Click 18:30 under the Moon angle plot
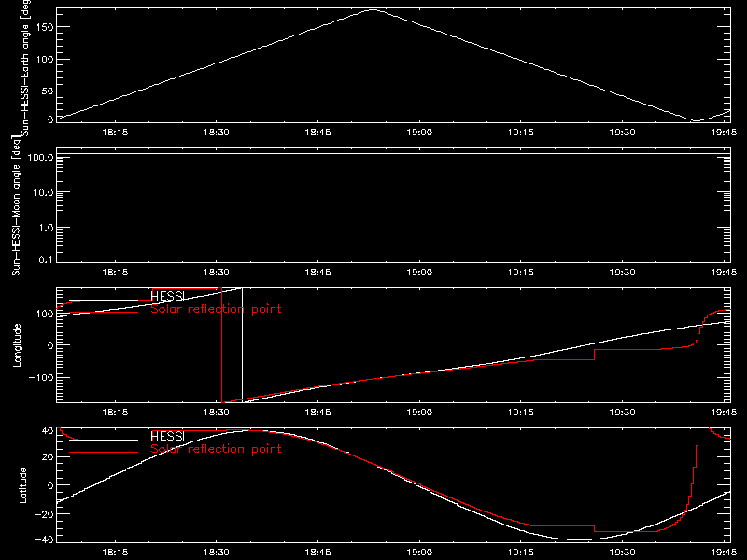 coord(217,273)
